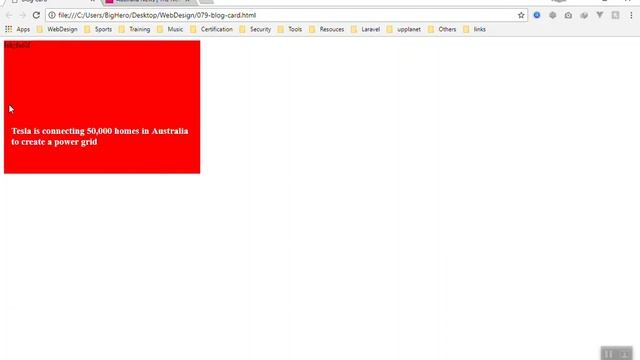Reload the page with the refresh icon

(36, 15)
